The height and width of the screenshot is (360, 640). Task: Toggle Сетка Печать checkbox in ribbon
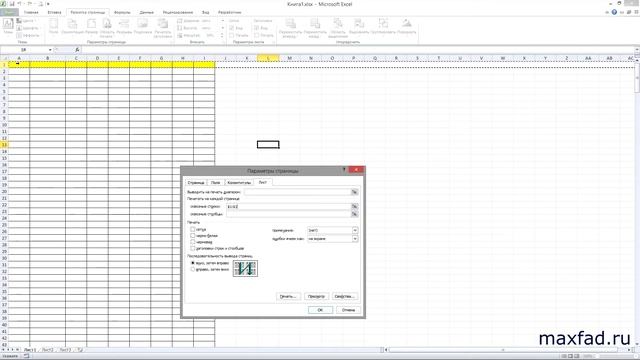click(231, 36)
